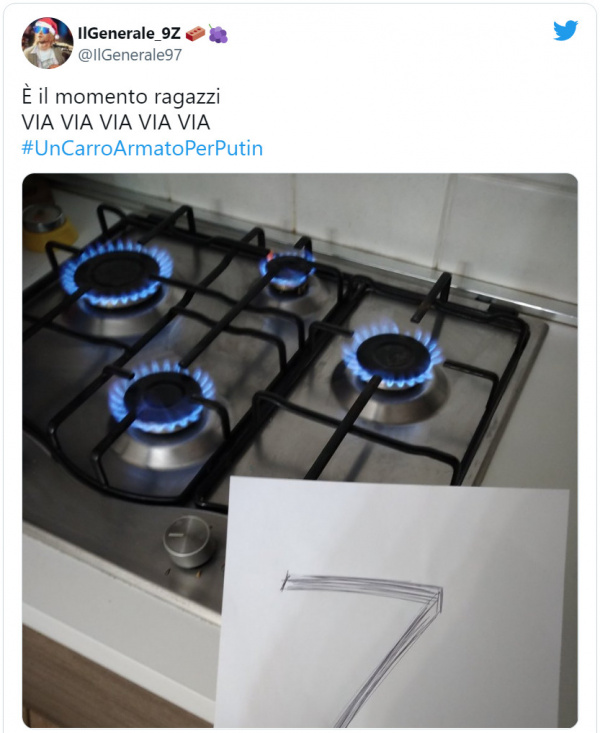
Task: Select the 'VIA VIA VIA VIA VIA' line
Action: point(116,122)
